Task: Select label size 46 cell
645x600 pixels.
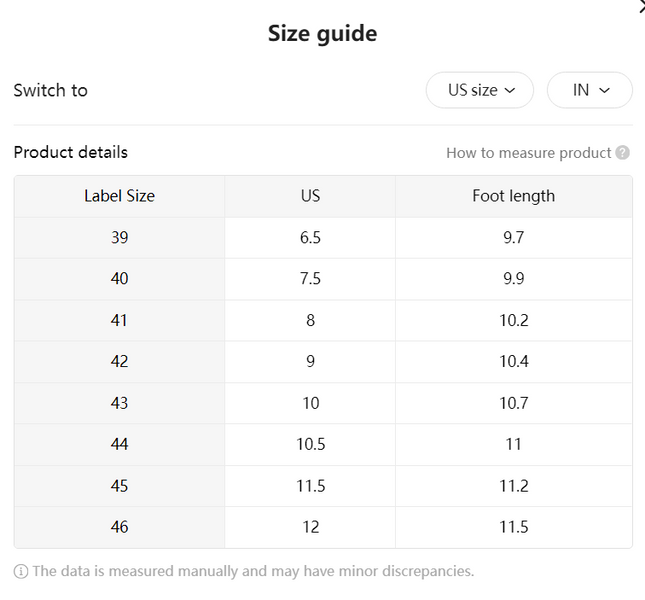Action: pos(119,527)
